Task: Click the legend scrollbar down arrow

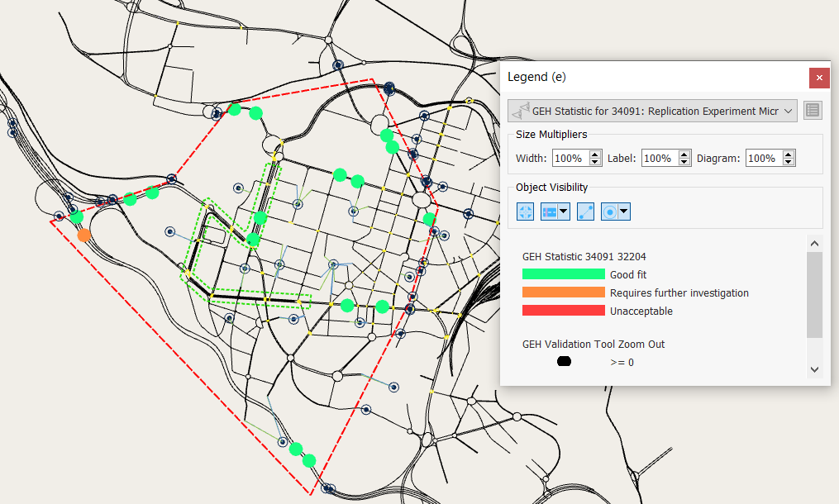Action: [x=814, y=369]
